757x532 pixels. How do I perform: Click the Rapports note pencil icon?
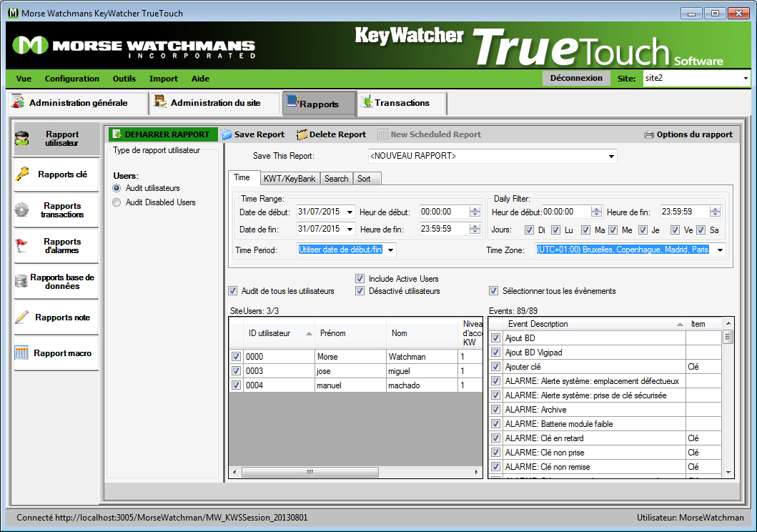[22, 317]
